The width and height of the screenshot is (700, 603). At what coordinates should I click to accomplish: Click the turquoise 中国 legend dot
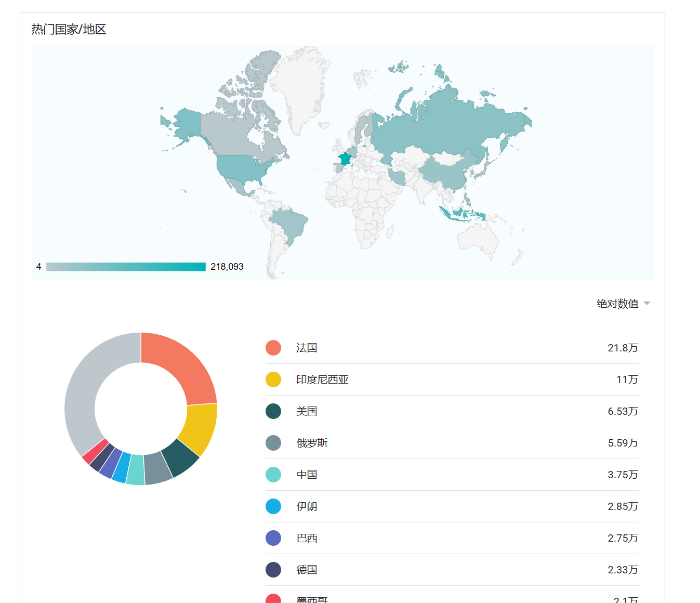[x=273, y=475]
